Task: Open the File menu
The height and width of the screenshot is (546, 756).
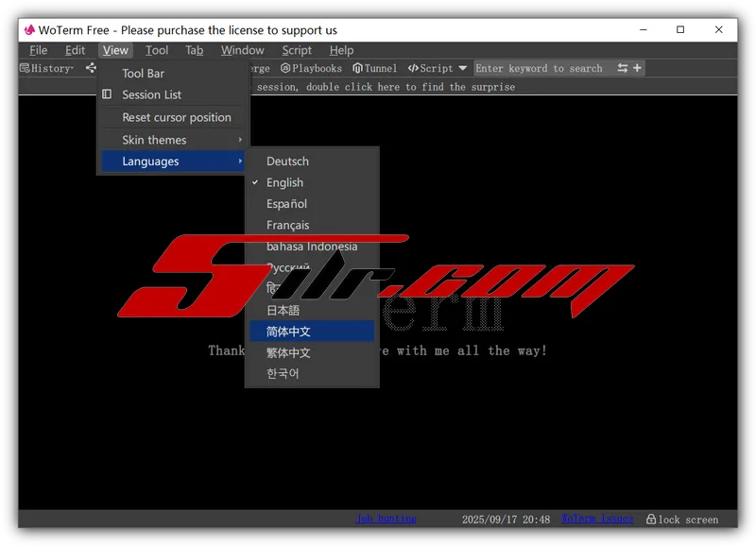Action: click(x=38, y=50)
